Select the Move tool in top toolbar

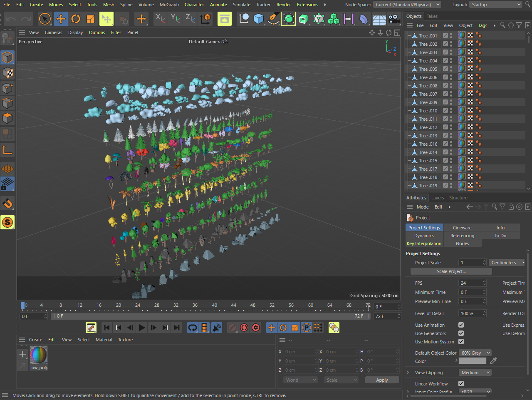(x=61, y=19)
